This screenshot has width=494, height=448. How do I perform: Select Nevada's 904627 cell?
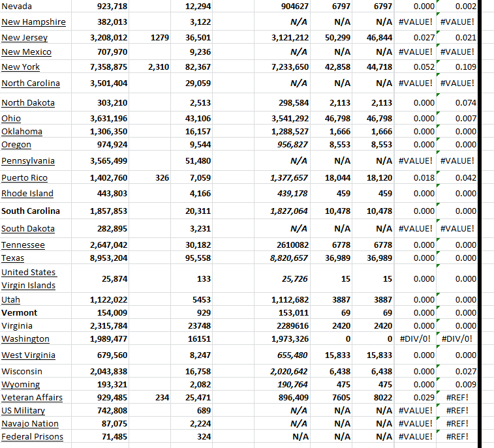point(283,7)
